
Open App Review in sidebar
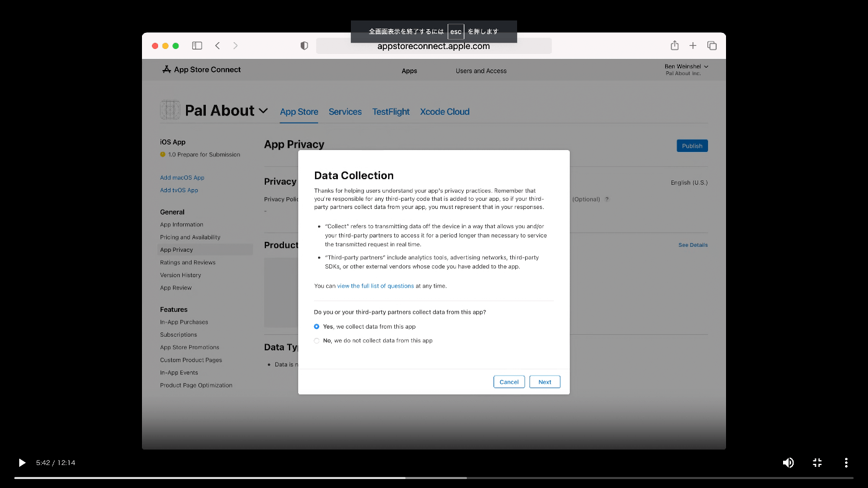(176, 288)
